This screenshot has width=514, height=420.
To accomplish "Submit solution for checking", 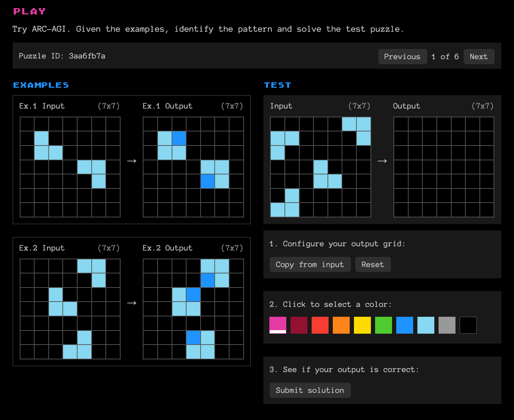I will tap(310, 390).
